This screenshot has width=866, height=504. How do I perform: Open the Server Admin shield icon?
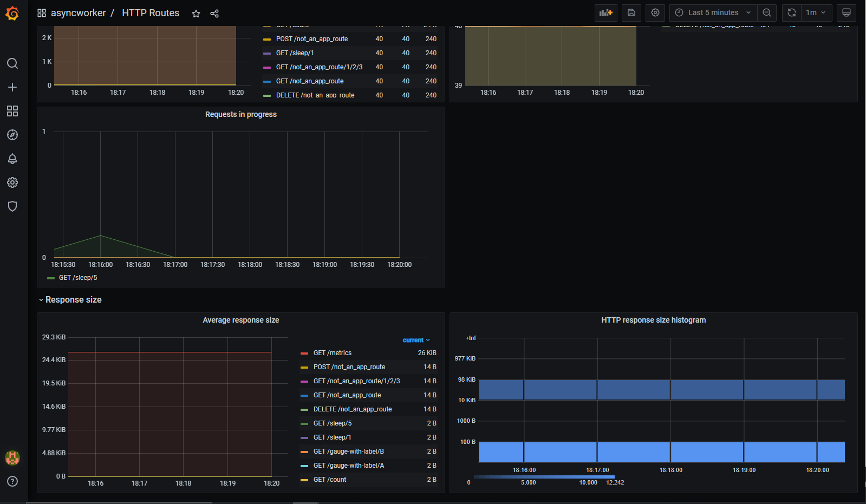pyautogui.click(x=12, y=206)
